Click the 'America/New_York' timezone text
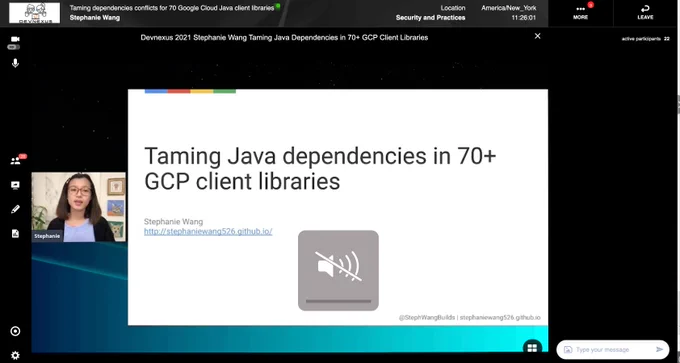 508,8
